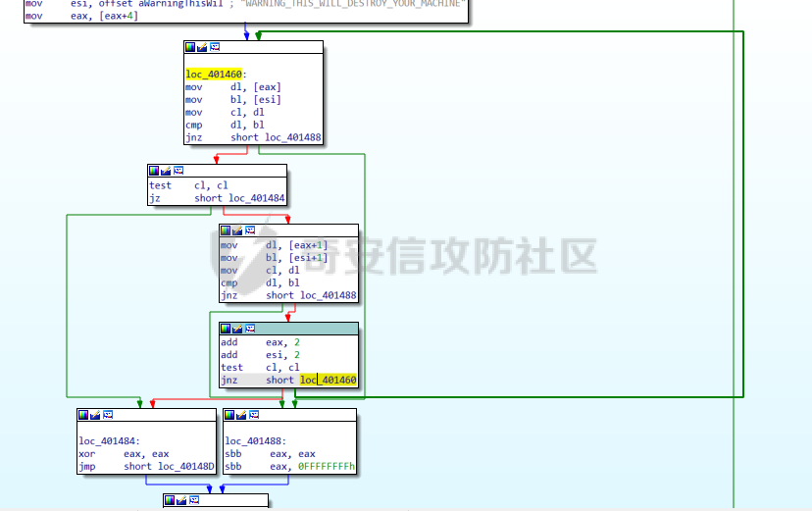The width and height of the screenshot is (812, 511).
Task: Click the color icon on the loc_401460 node
Action: tap(190, 47)
